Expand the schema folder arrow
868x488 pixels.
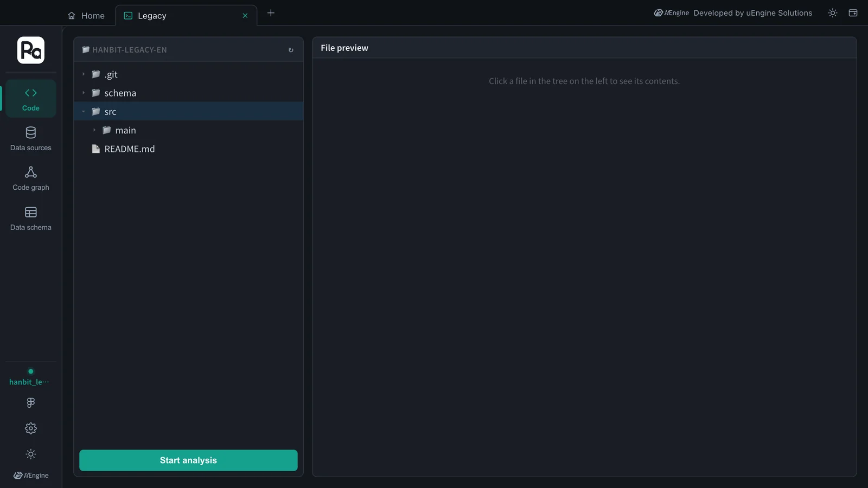(84, 93)
